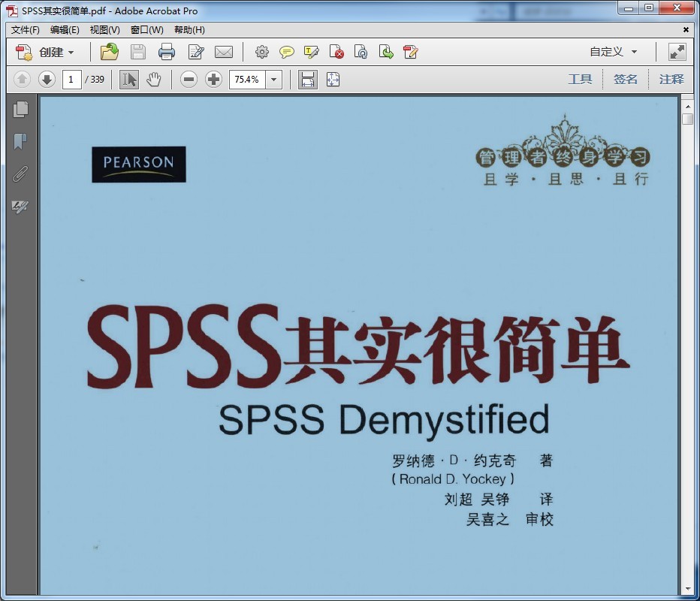Close the document with the menu bar X
Image resolution: width=700 pixels, height=601 pixels.
(x=686, y=29)
